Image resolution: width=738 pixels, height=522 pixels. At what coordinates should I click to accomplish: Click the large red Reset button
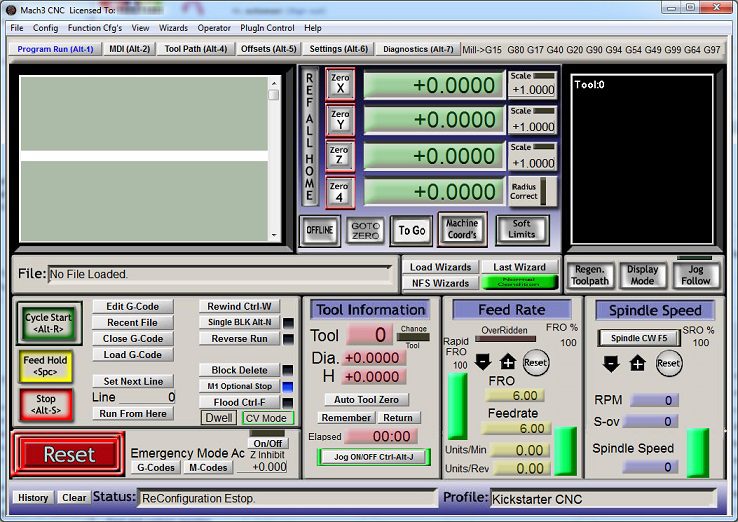pos(68,454)
